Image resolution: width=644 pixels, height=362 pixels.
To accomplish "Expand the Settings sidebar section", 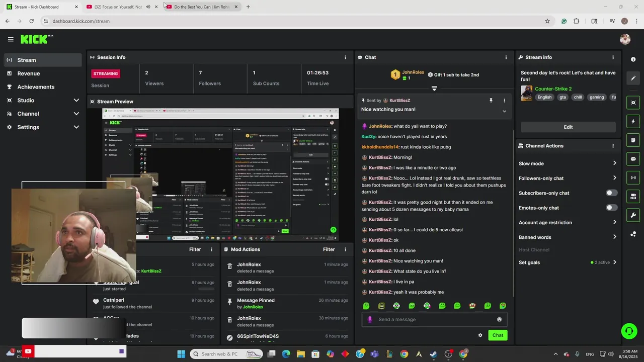I will click(x=76, y=127).
